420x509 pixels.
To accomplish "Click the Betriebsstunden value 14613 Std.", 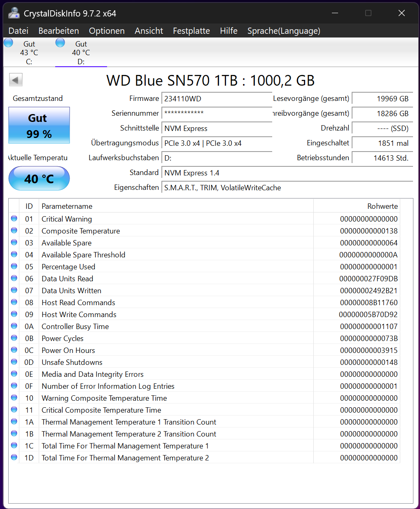I will tap(383, 158).
